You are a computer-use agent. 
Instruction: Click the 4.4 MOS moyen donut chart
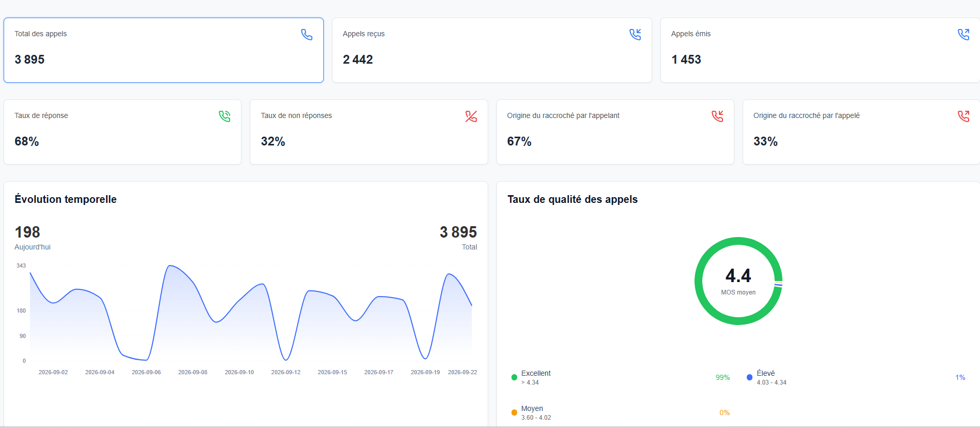click(x=738, y=281)
